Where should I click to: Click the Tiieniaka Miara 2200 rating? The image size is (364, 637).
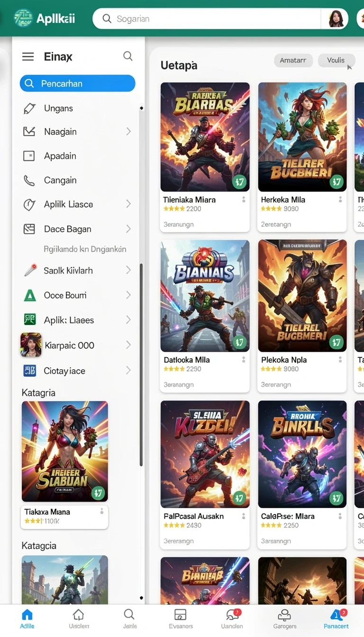click(x=182, y=209)
